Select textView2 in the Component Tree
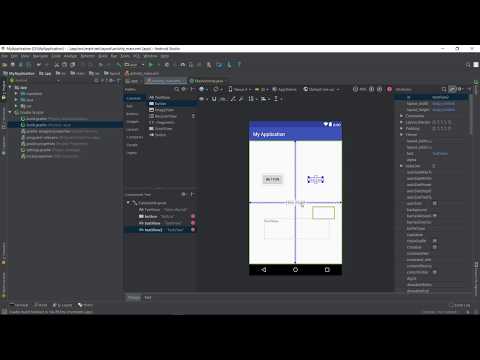480x360 pixels. coord(160,230)
